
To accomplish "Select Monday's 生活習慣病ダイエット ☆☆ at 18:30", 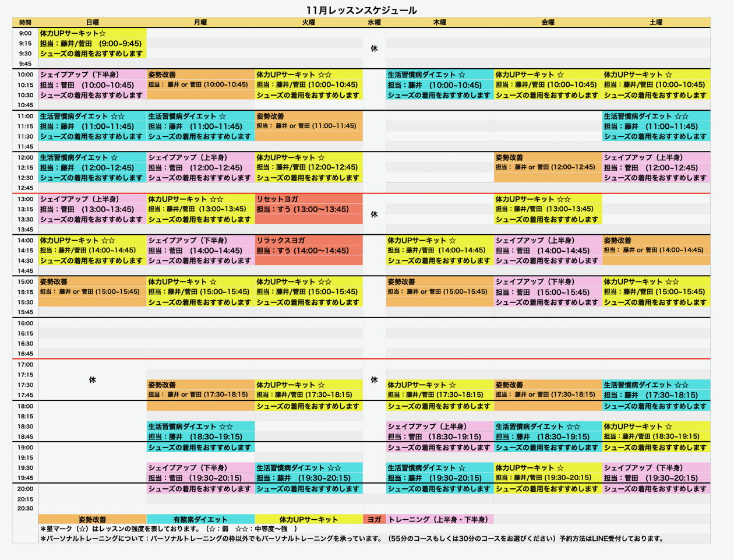I will (200, 427).
